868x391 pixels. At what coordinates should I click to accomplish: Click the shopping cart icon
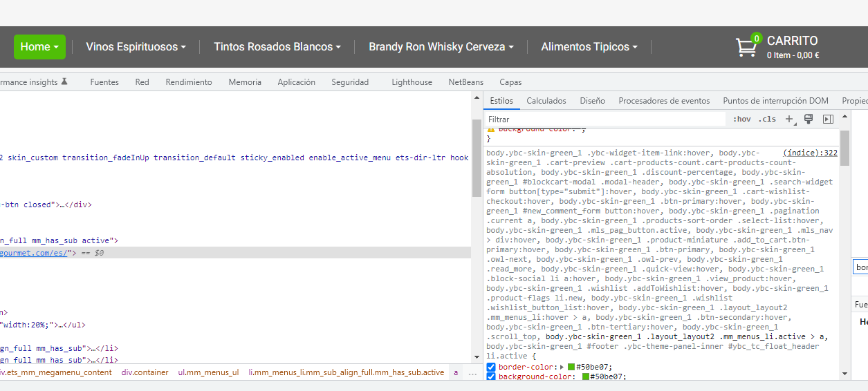746,47
